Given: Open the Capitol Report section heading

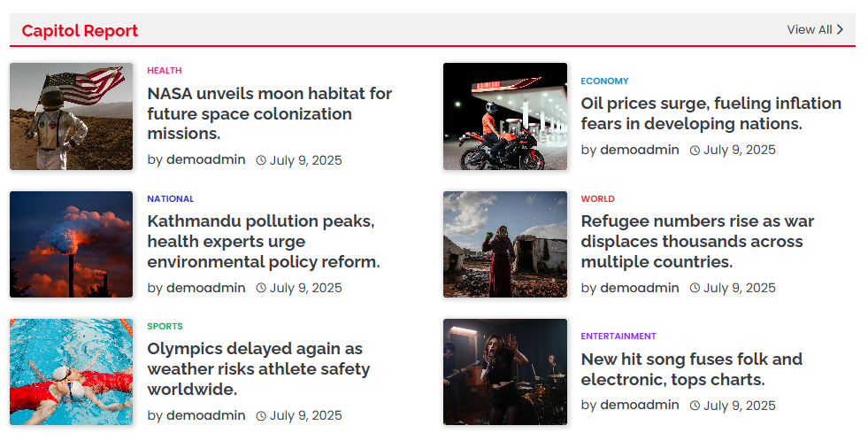Looking at the screenshot, I should click(x=80, y=30).
